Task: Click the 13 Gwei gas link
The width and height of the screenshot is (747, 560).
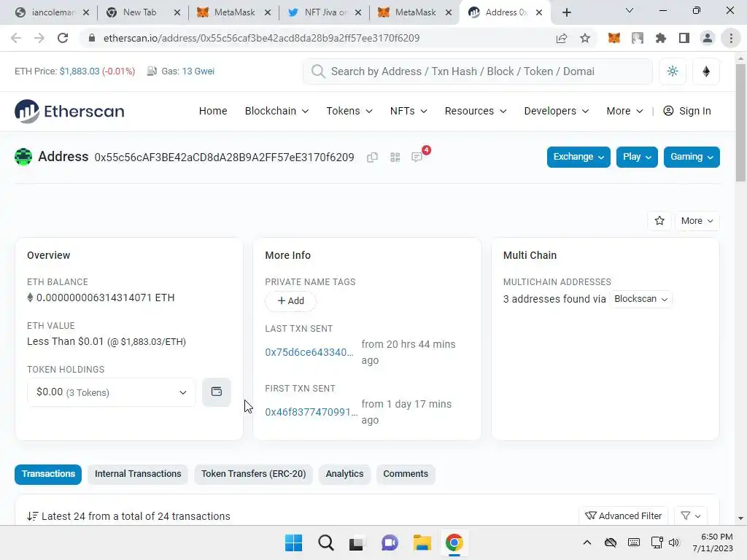Action: coord(198,71)
